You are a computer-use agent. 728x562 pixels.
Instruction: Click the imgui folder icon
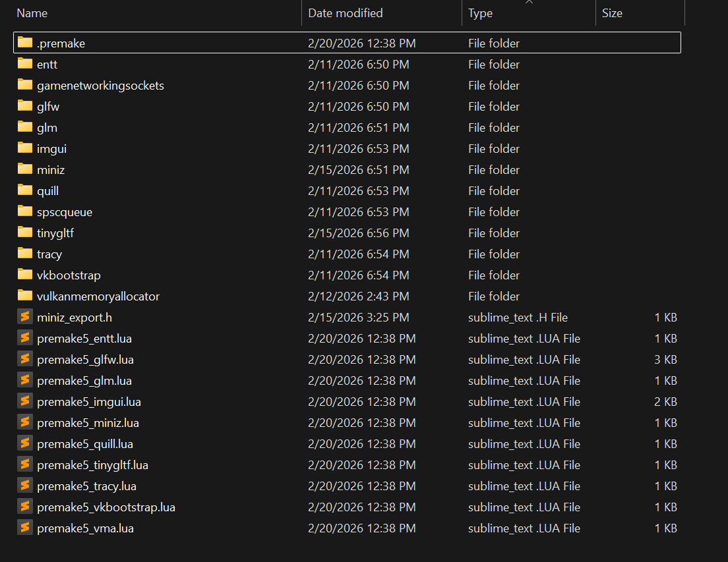25,148
